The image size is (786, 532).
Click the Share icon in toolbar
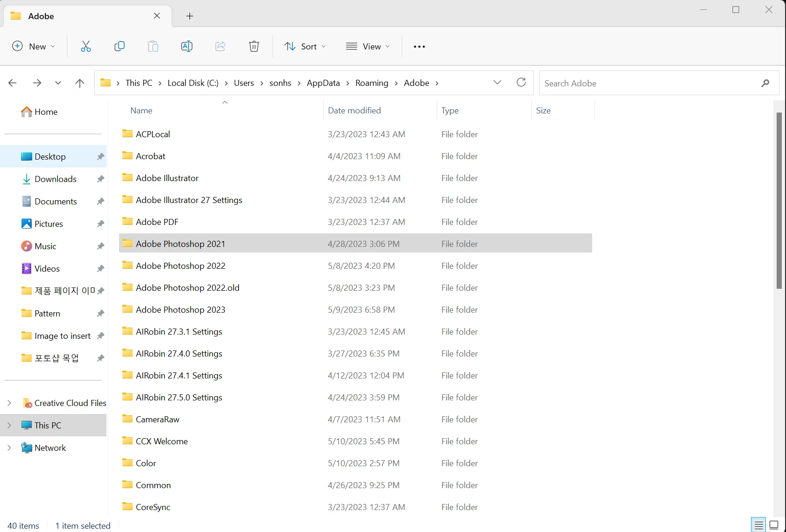pos(220,46)
